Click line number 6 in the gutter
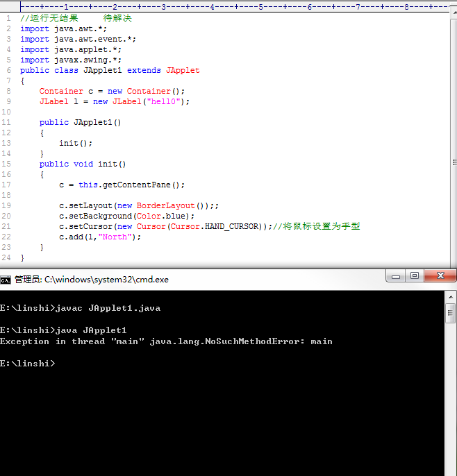 coord(8,71)
